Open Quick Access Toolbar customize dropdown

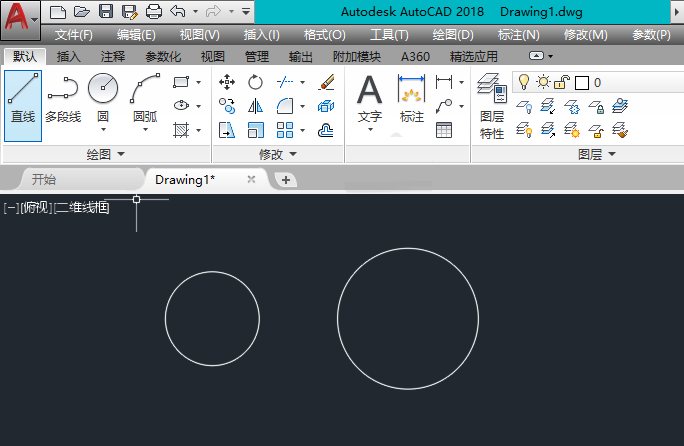coord(246,11)
